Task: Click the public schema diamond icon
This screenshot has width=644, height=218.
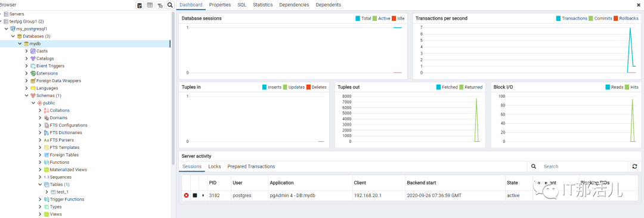Action: [x=39, y=103]
